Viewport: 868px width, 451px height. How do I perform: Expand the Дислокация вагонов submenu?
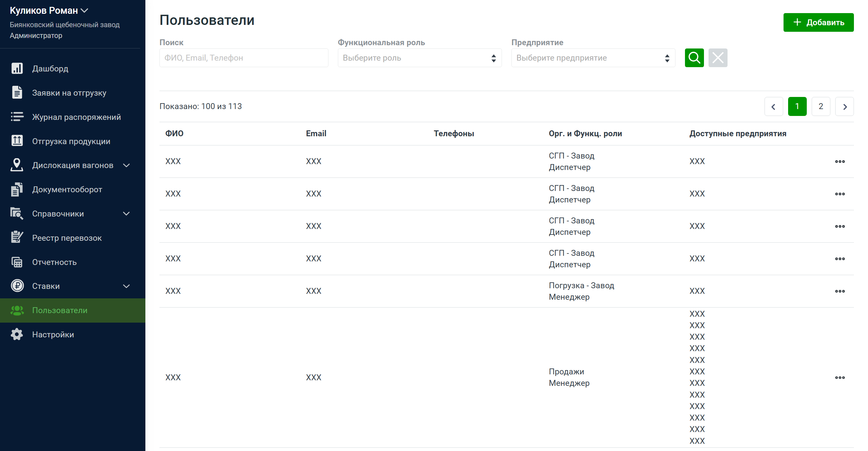click(x=126, y=165)
